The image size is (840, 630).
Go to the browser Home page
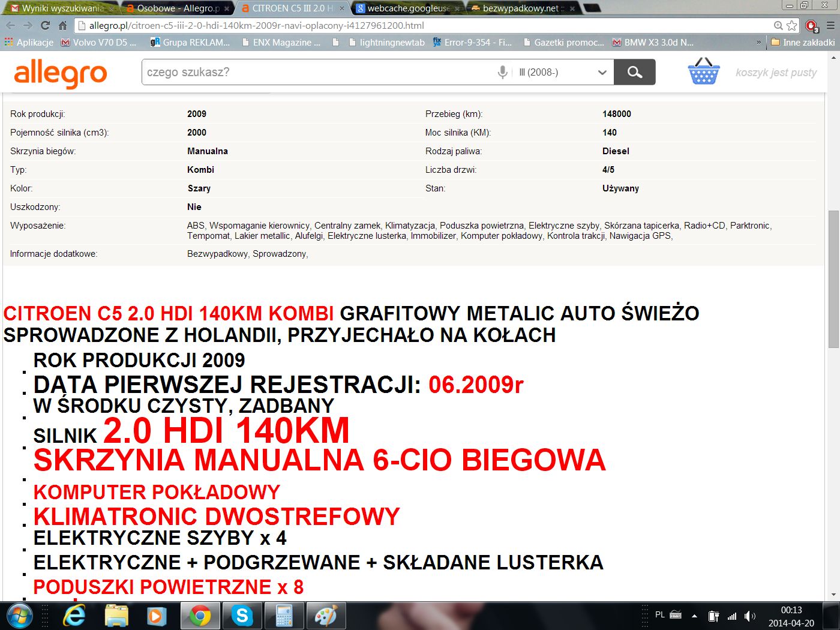[62, 26]
